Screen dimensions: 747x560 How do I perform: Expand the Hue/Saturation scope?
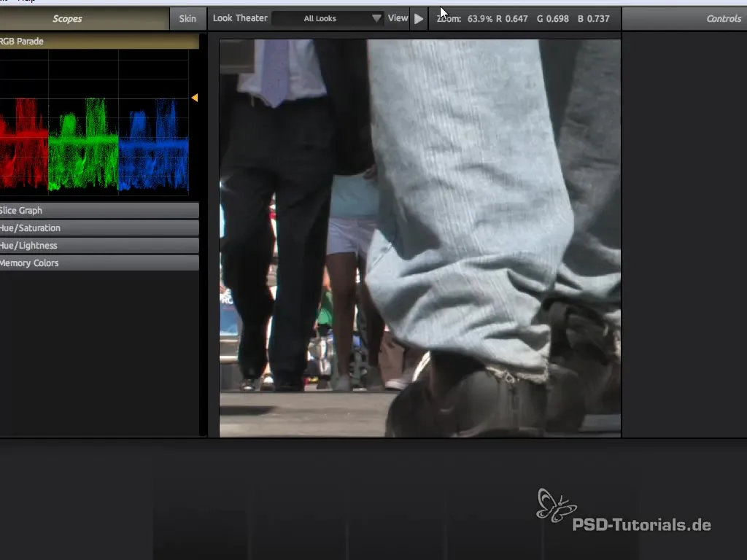click(99, 228)
